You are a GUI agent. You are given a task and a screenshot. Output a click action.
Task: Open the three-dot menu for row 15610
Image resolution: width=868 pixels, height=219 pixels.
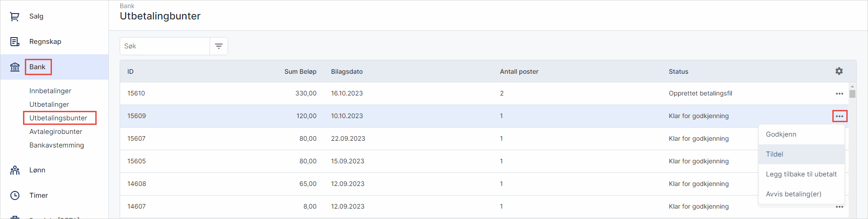(x=840, y=94)
